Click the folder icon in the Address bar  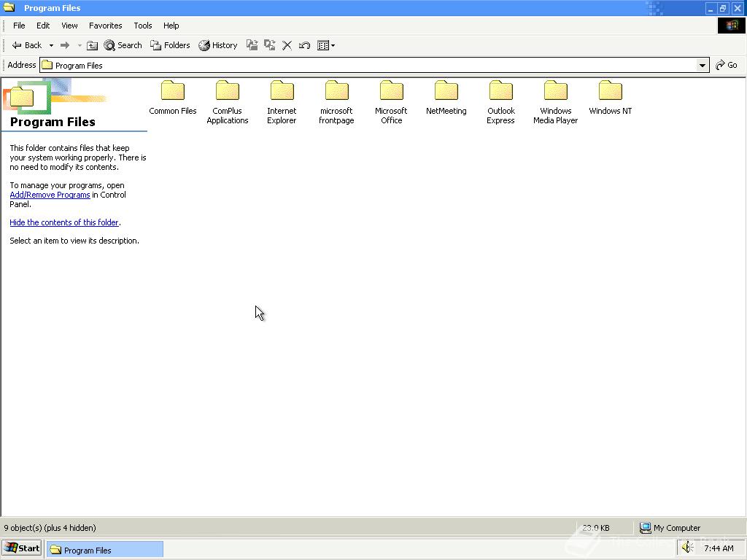[x=47, y=65]
